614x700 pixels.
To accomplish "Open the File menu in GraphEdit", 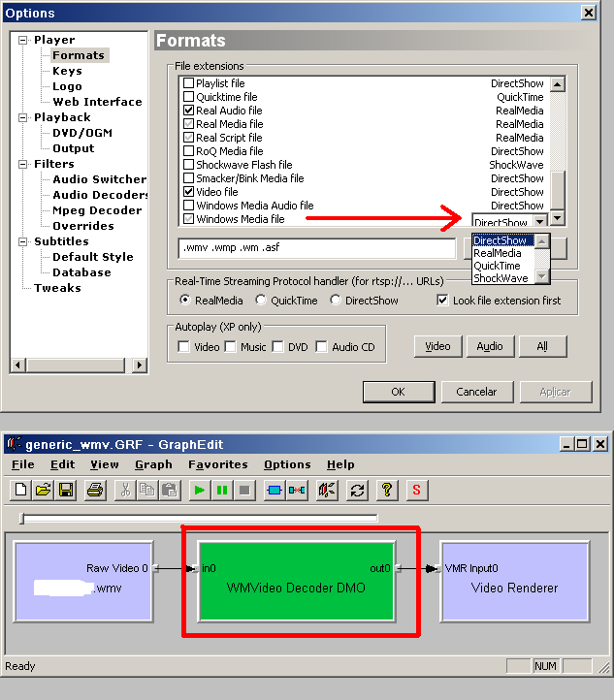I will [x=22, y=464].
